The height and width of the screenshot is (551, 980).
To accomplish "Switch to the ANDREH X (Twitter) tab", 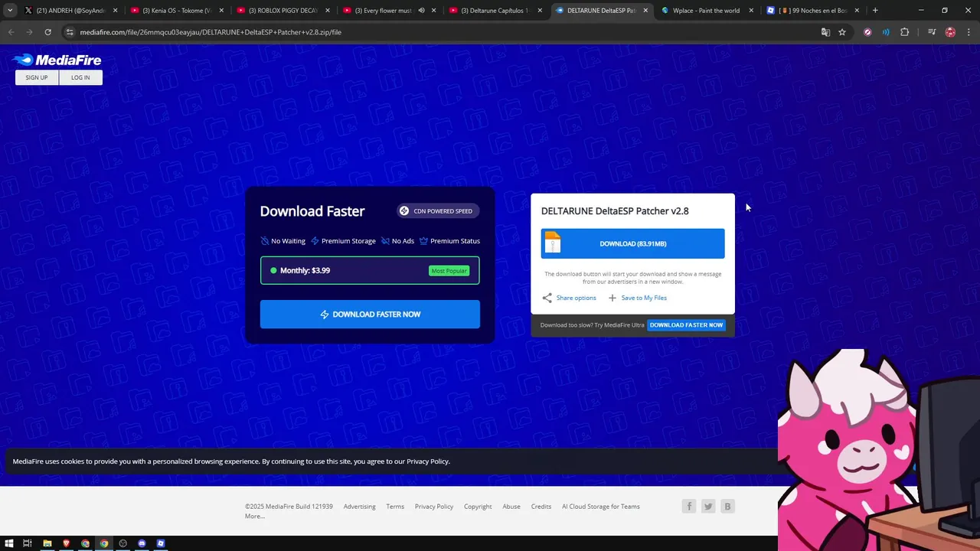I will tap(69, 11).
